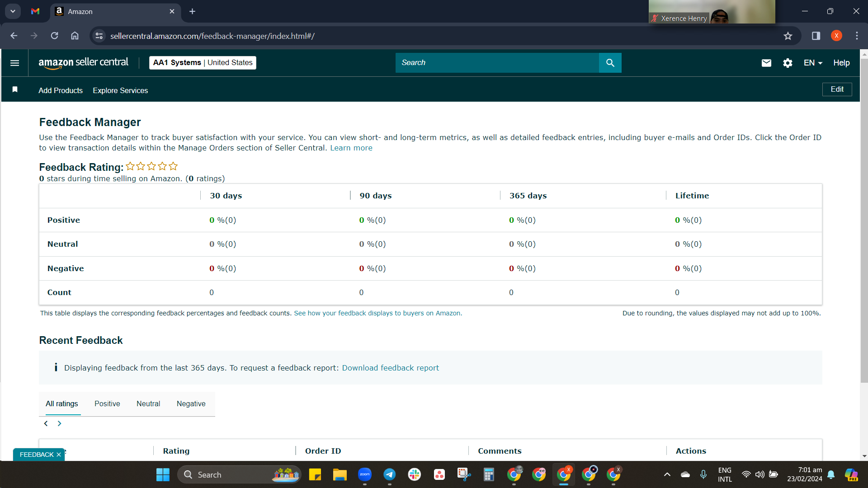Click the page vertical scrollbar
This screenshot has width=868, height=488.
pyautogui.click(x=864, y=220)
